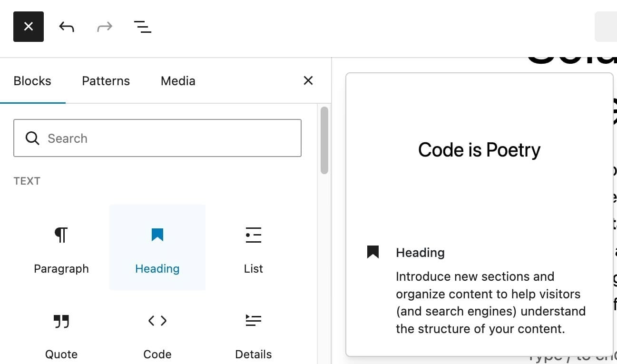Click the Heading bookmark icon in preview
This screenshot has height=364, width=617.
[x=372, y=252]
